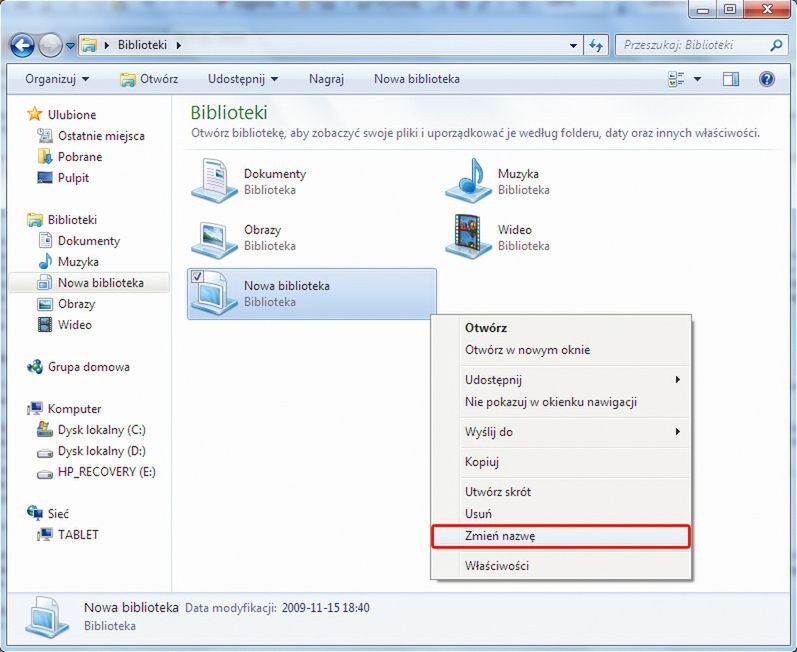Screen dimensions: 797x652
Task: Open the Organizuj menu
Action: [x=57, y=79]
